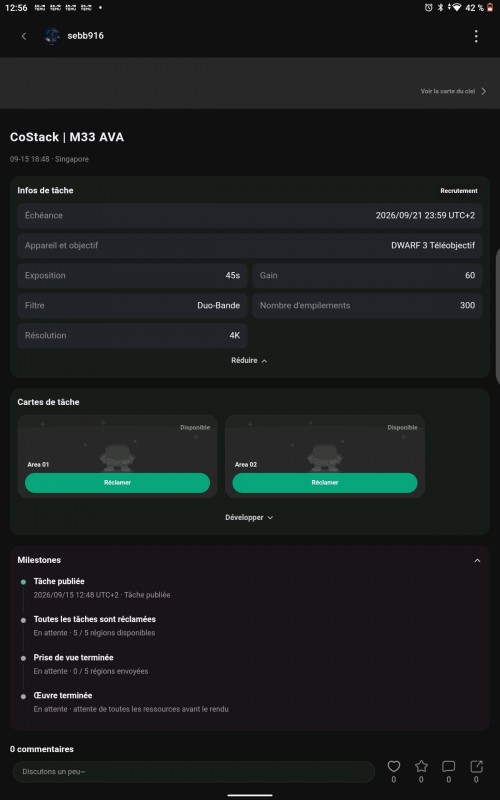This screenshot has width=500, height=800.
Task: Select the Tâche publiée milestone
Action: coord(59,581)
